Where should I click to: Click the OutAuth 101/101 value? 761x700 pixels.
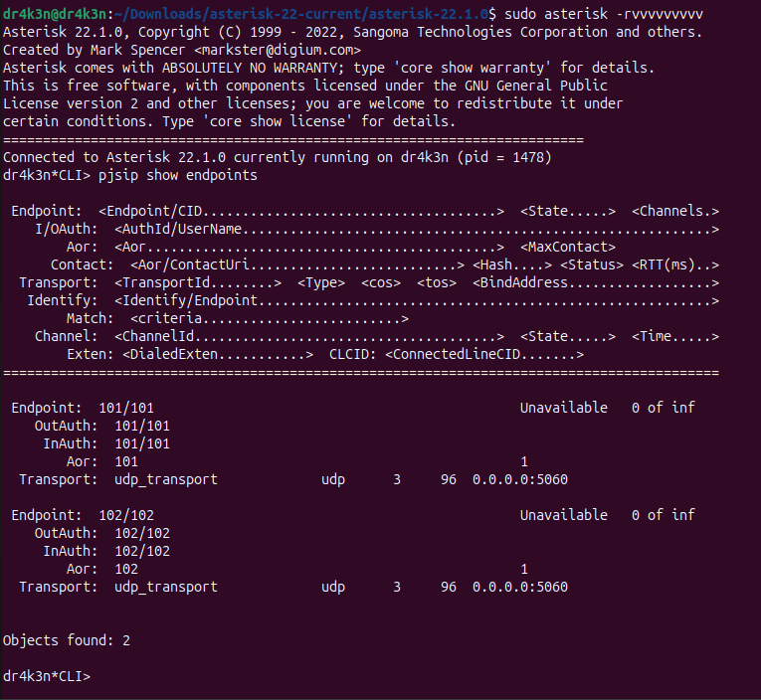(142, 426)
